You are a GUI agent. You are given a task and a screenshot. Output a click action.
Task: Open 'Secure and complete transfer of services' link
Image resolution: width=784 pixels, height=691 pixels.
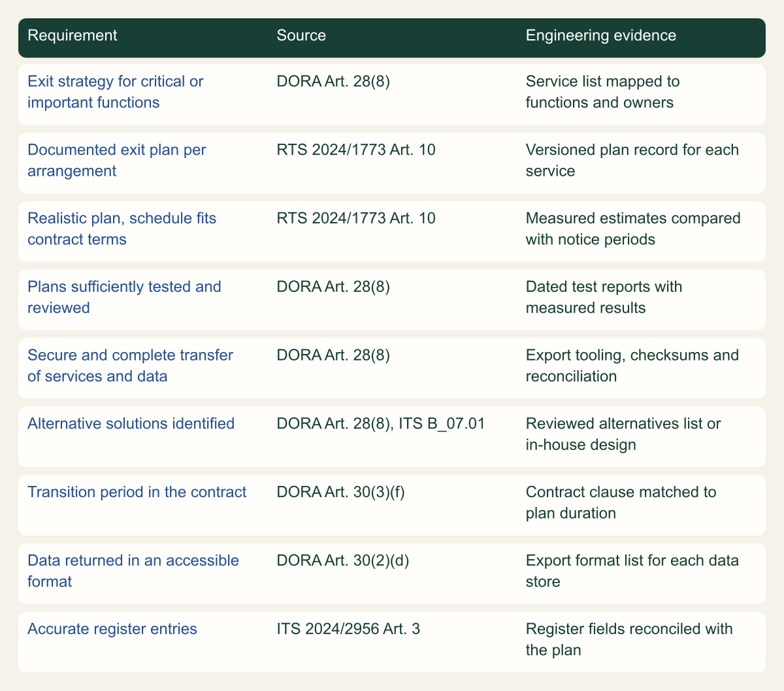click(131, 366)
